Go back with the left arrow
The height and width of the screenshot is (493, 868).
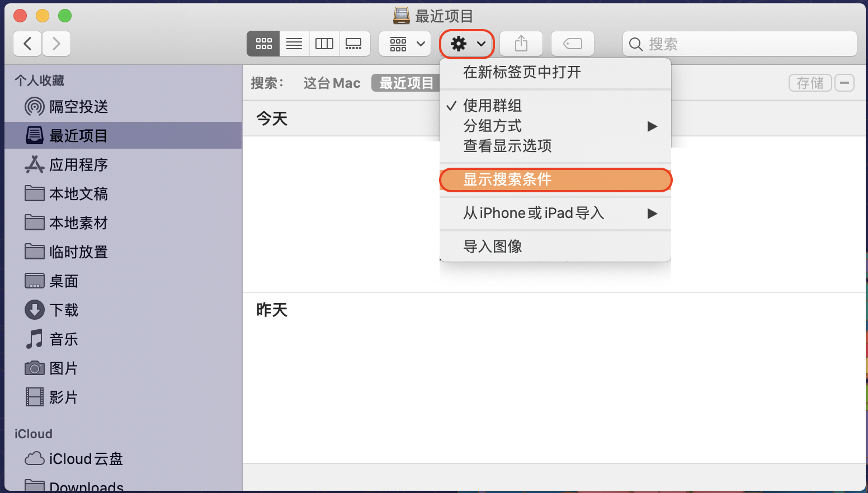click(x=27, y=44)
